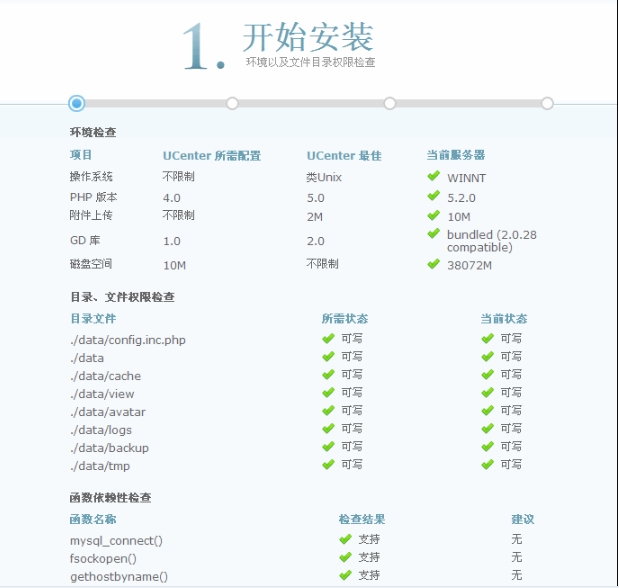Click the check icon beside fsockopen() result
619x588 pixels.
pyautogui.click(x=345, y=557)
